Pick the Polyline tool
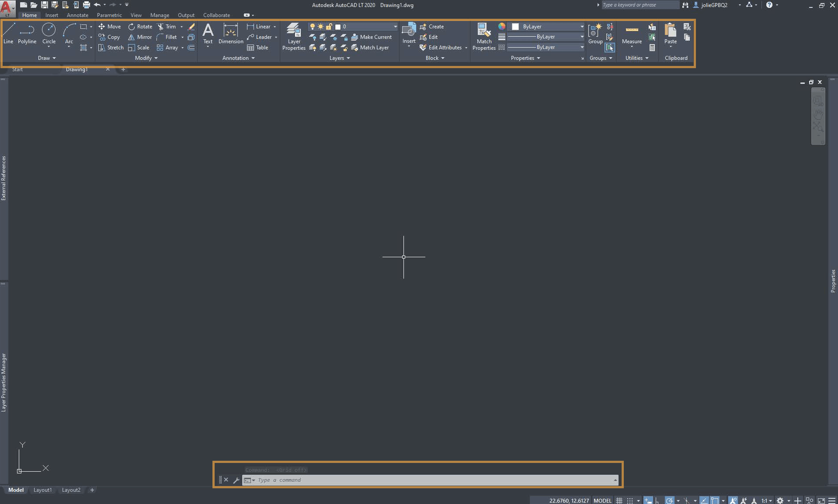 pos(27,33)
